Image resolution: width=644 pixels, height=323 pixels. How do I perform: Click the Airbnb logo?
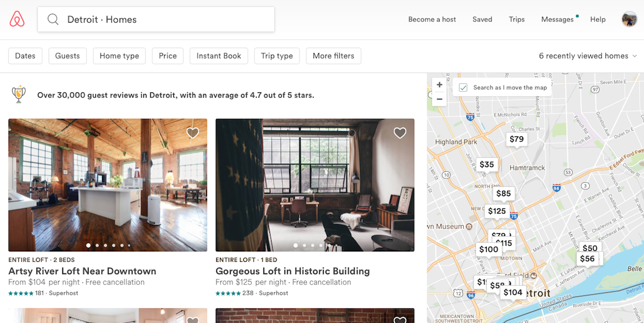point(18,19)
